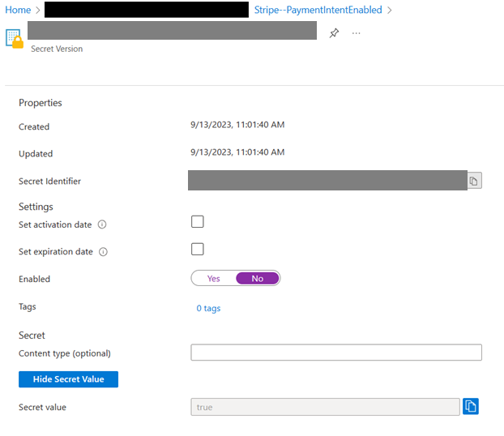
Task: Click the redacted Secret Identifier field
Action: [327, 181]
